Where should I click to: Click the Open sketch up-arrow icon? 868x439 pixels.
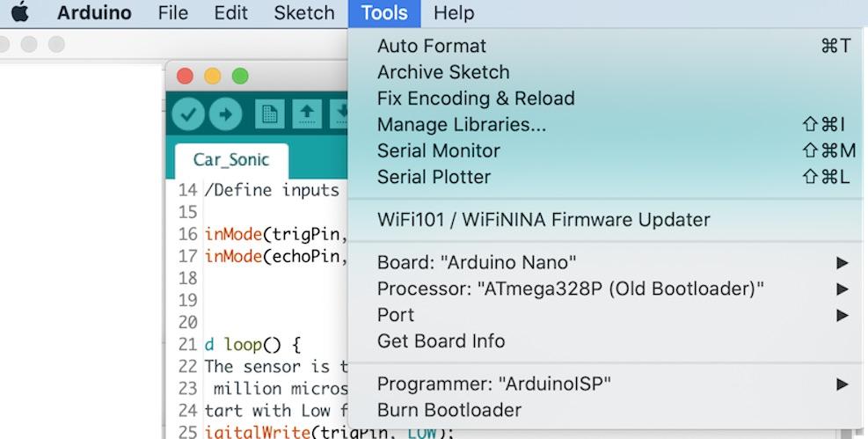click(x=307, y=114)
